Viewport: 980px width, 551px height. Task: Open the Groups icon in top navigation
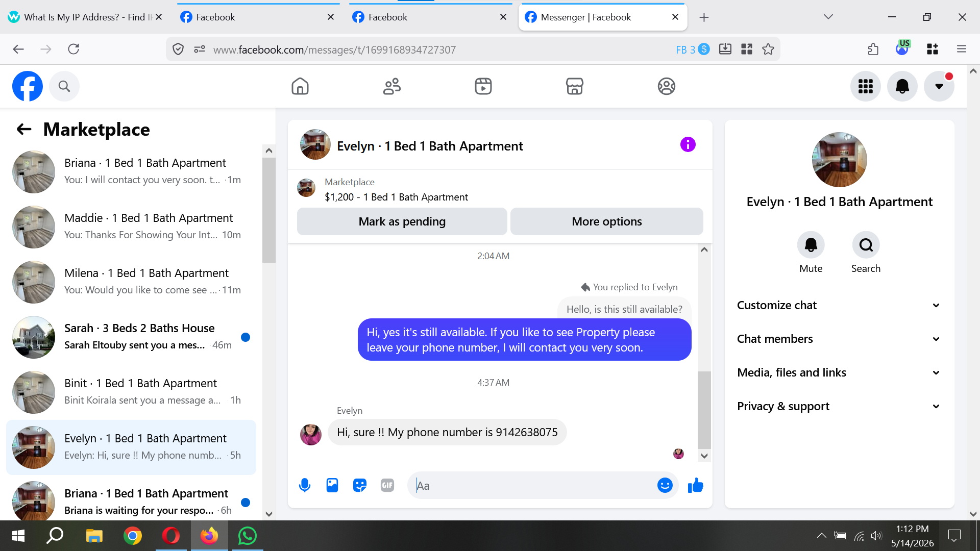click(x=667, y=86)
